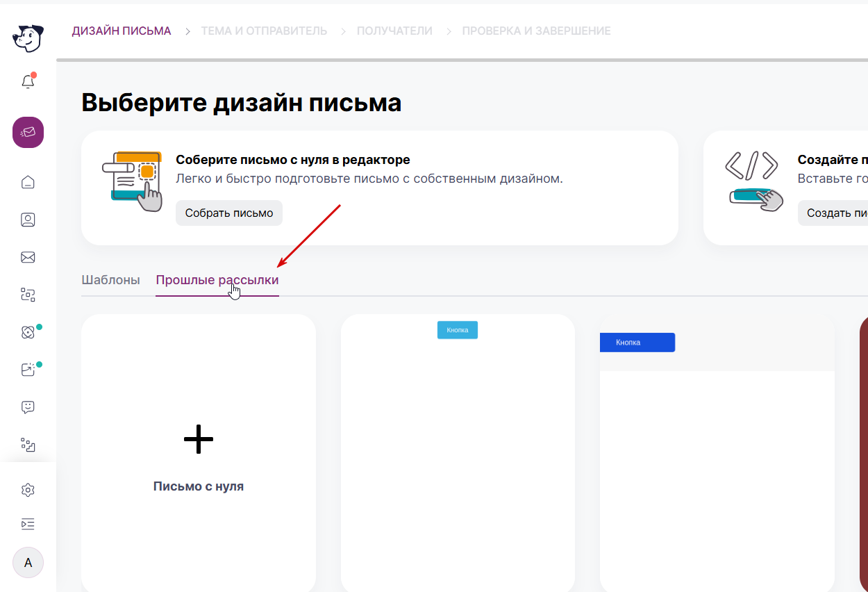Viewport: 868px width, 592px height.
Task: Open the automation flow icon in sidebar
Action: click(x=28, y=295)
